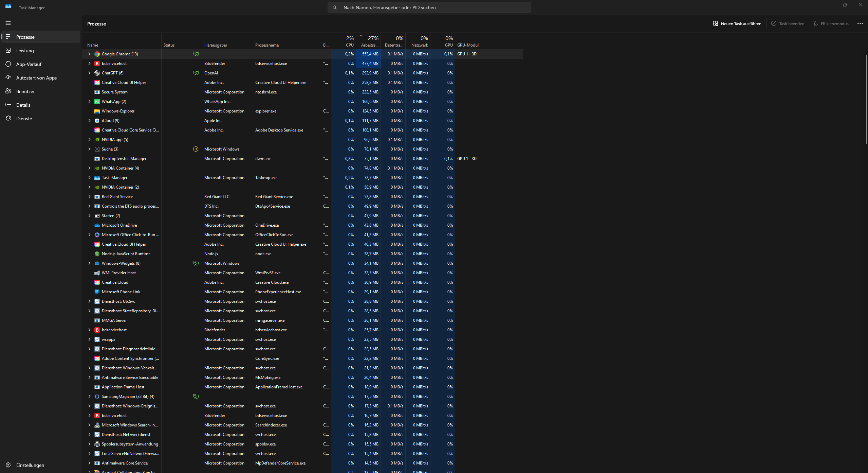Go to Autostart von Apps
Viewport: 868px width, 473px height.
coord(36,78)
